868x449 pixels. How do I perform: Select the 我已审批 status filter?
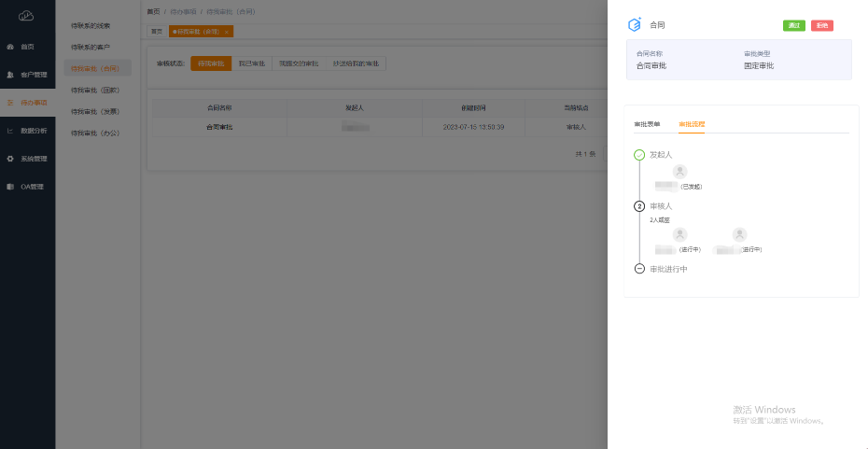[x=252, y=63]
